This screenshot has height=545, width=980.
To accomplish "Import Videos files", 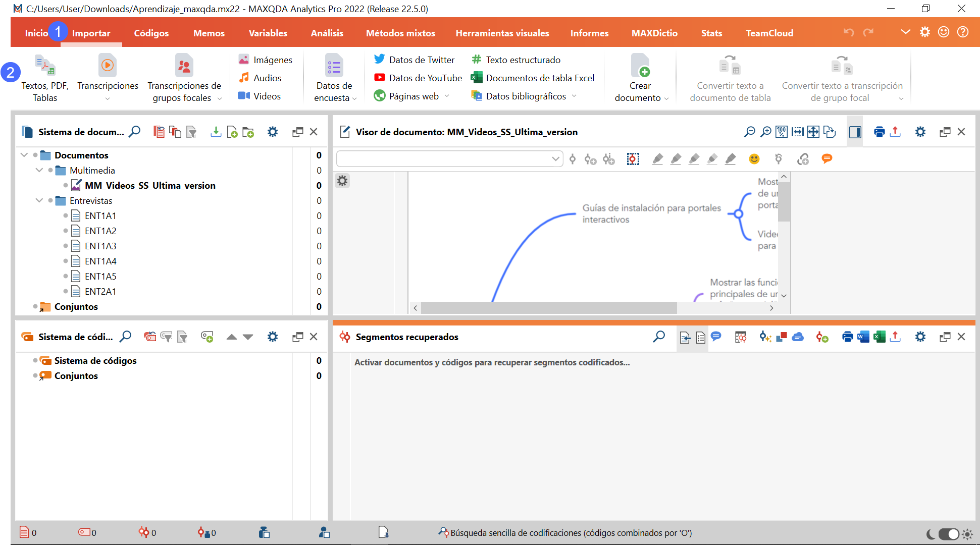I will coord(260,96).
